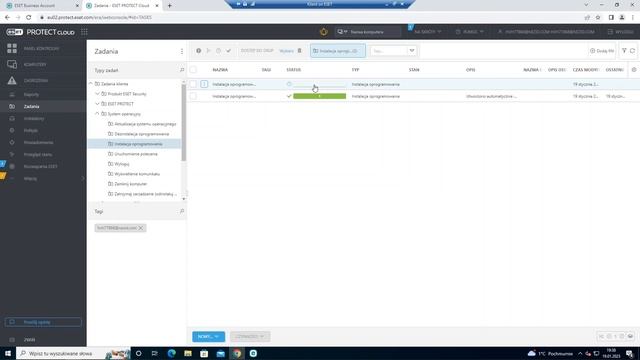This screenshot has height=360, width=640.
Task: Click the Instalacja oprogr... filter chip
Action: pyautogui.click(x=338, y=51)
